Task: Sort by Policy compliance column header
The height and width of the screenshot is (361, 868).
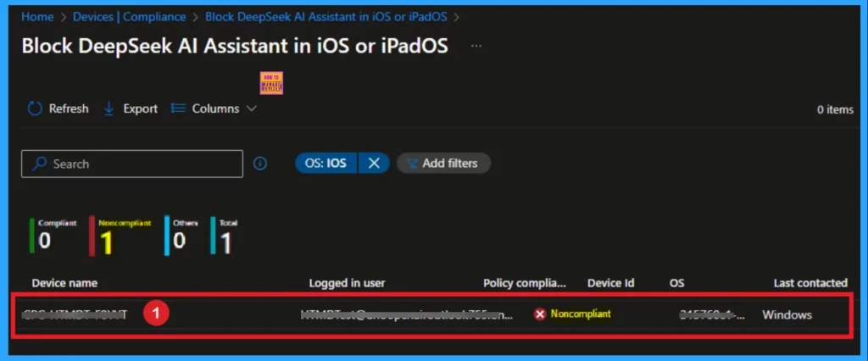Action: pyautogui.click(x=525, y=283)
